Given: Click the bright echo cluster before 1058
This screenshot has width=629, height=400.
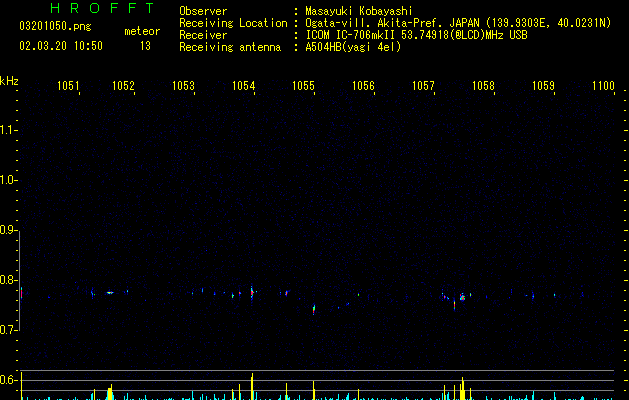Looking at the screenshot, I should 462,297.
